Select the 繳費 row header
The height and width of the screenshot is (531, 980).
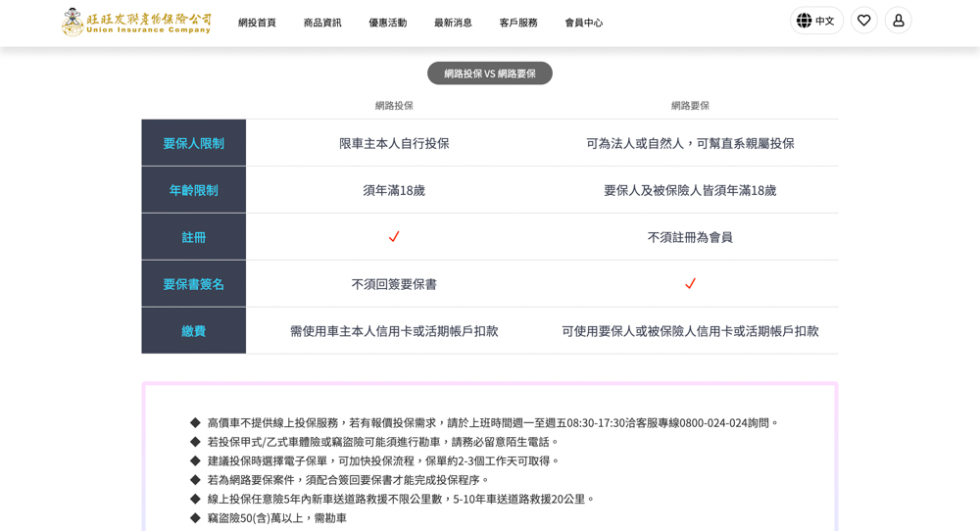point(194,330)
